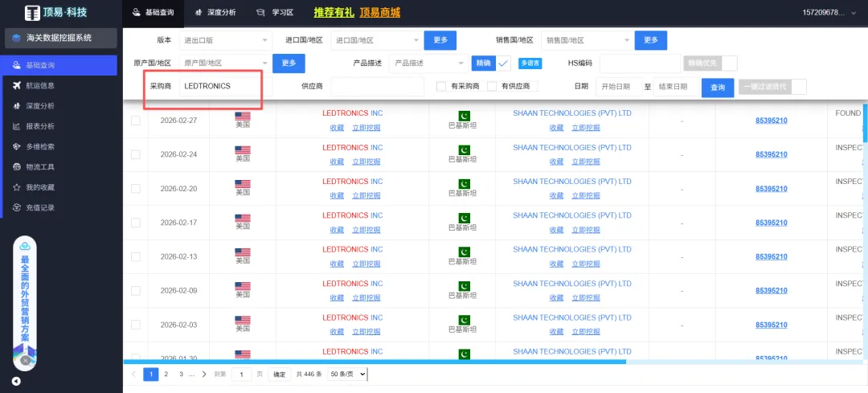Click the 基础查询 sidebar icon
The image size is (868, 393).
coord(16,65)
